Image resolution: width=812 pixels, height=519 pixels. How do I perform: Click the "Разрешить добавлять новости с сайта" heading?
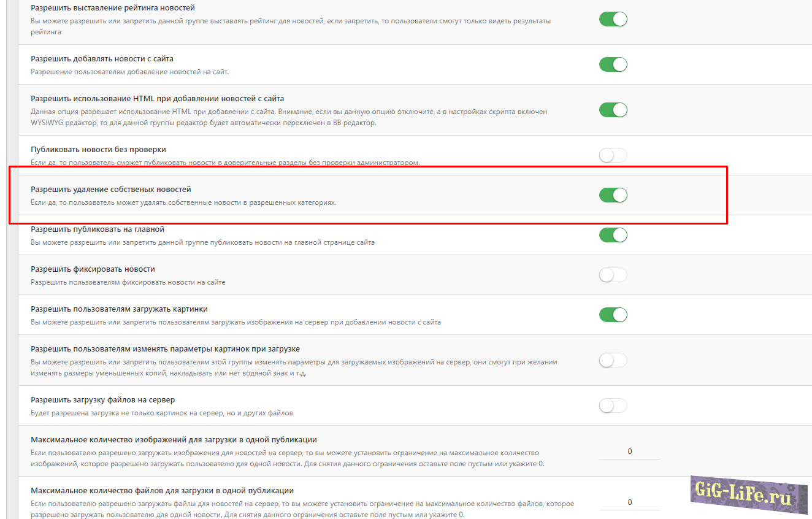(102, 59)
